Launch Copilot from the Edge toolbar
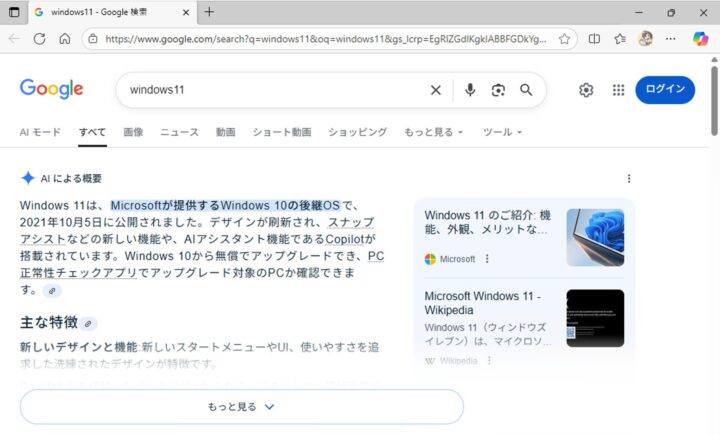 (x=700, y=39)
